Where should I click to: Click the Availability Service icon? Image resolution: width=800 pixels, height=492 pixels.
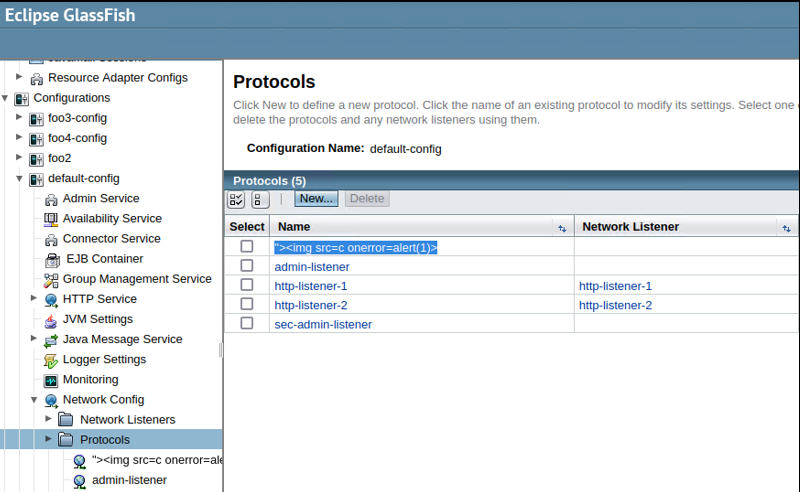point(51,219)
